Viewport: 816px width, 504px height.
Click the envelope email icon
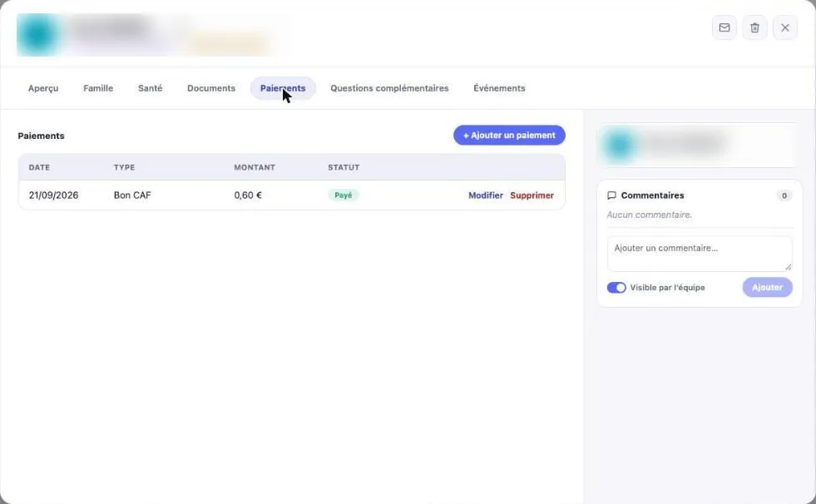tap(725, 27)
